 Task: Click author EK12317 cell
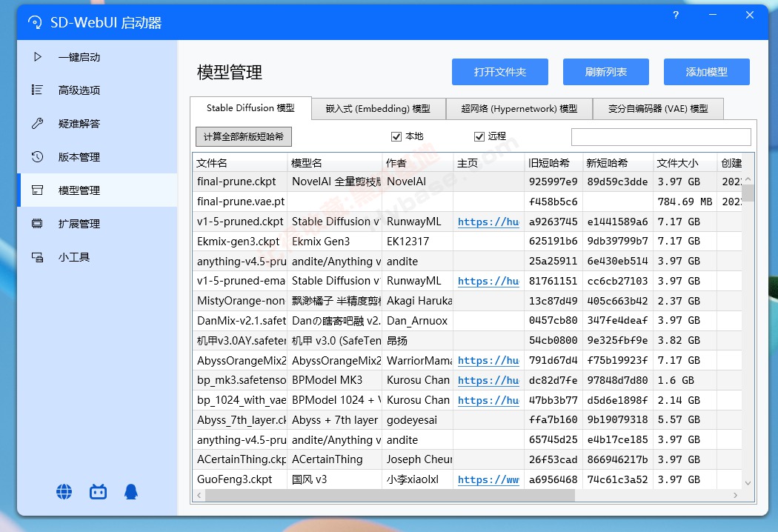(418, 242)
